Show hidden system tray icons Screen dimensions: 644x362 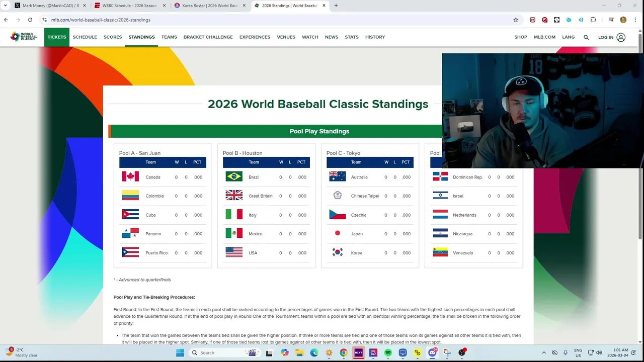[x=543, y=352]
